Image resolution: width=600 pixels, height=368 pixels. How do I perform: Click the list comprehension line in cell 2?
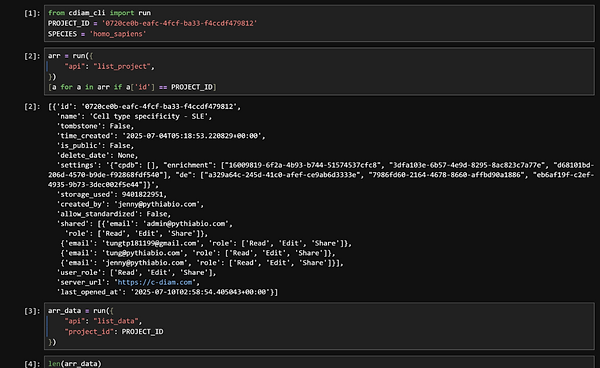pos(132,87)
